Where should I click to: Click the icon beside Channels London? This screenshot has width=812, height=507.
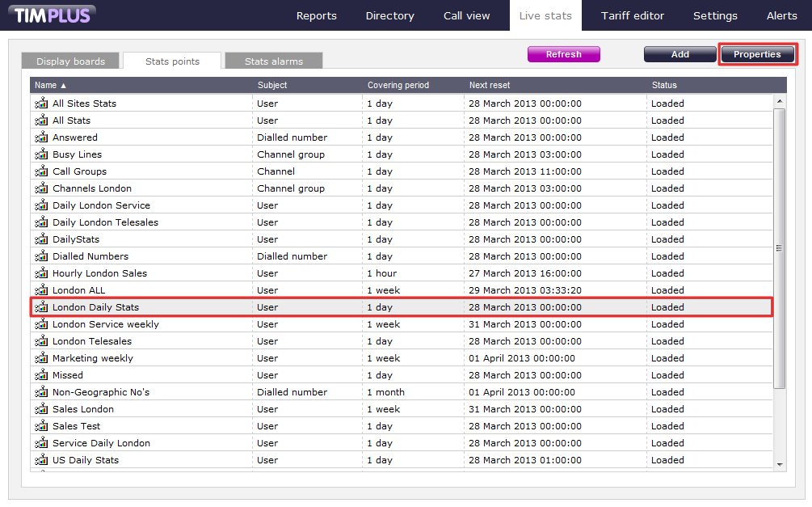click(x=40, y=188)
